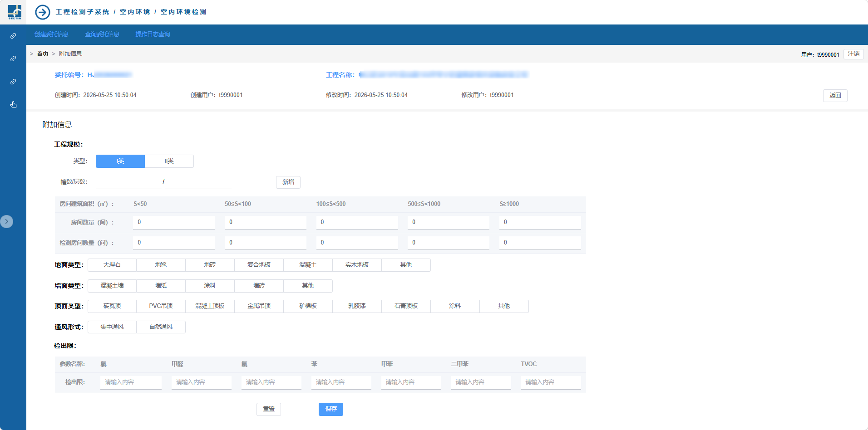Select 集中通风 ventilation option
Viewport: 868px width, 430px height.
112,327
